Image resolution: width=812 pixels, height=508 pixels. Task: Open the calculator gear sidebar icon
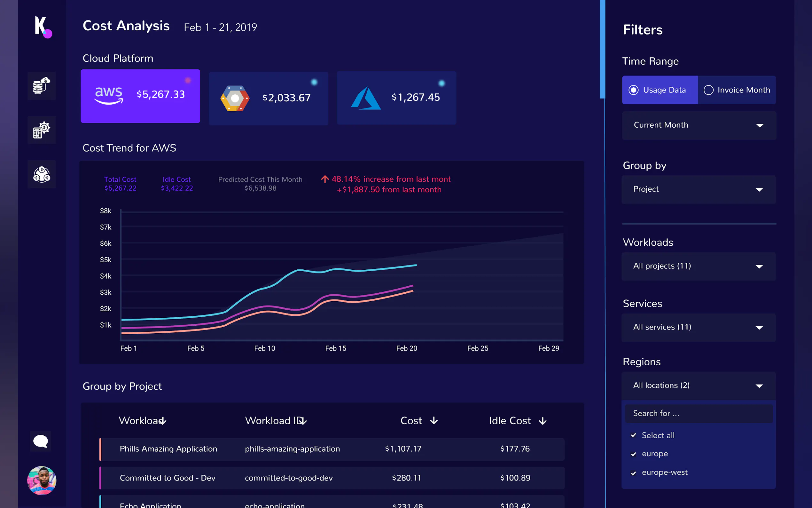[42, 130]
